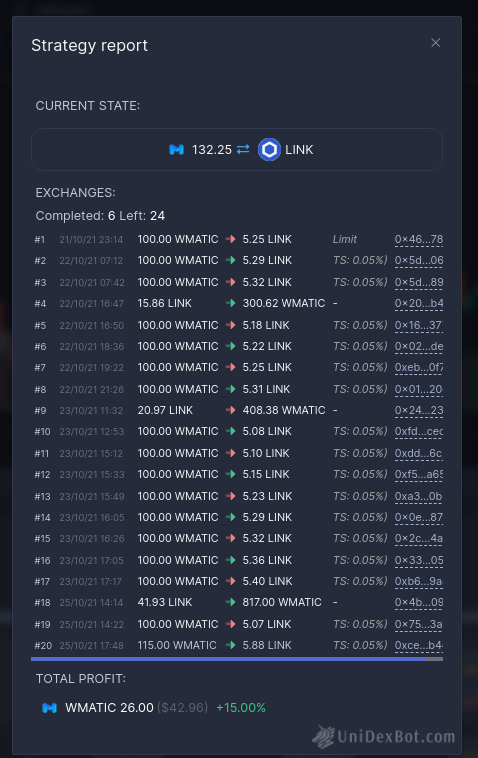Open transaction link 0x5d...06 for exchange #2

pos(419,261)
